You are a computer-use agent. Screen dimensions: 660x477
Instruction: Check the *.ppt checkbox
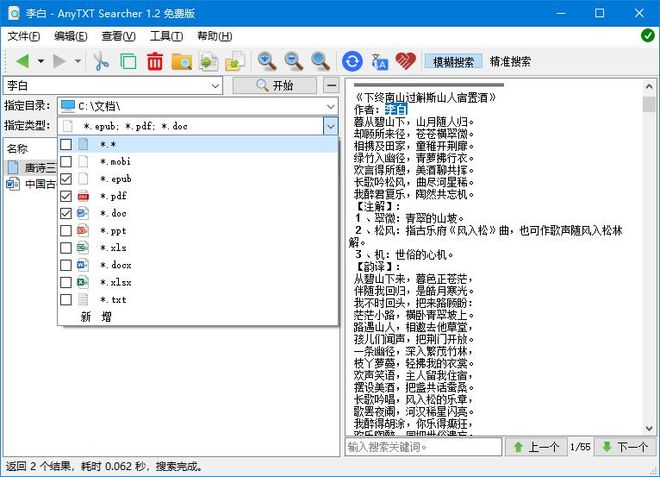pos(66,231)
